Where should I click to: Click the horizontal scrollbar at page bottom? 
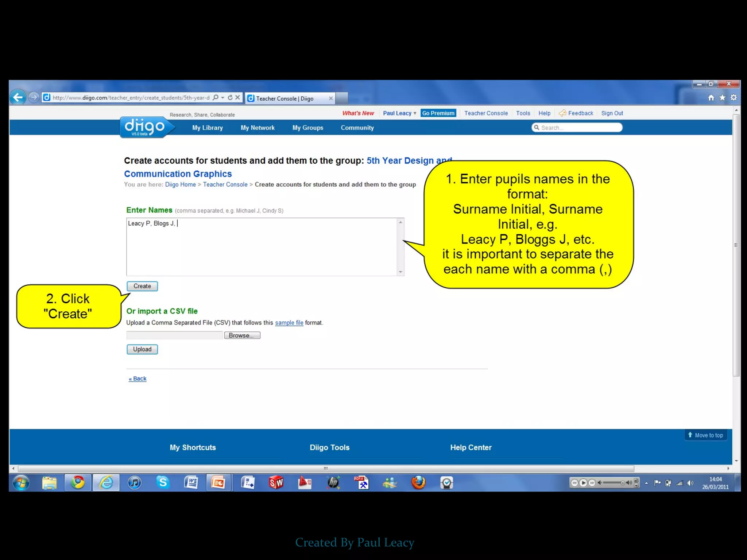point(326,468)
